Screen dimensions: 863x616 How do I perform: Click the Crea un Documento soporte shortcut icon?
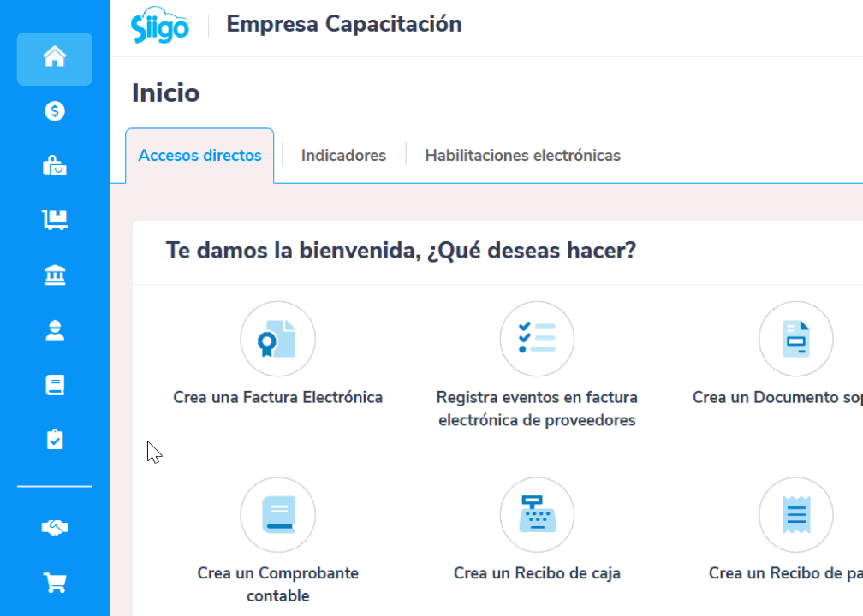point(795,340)
